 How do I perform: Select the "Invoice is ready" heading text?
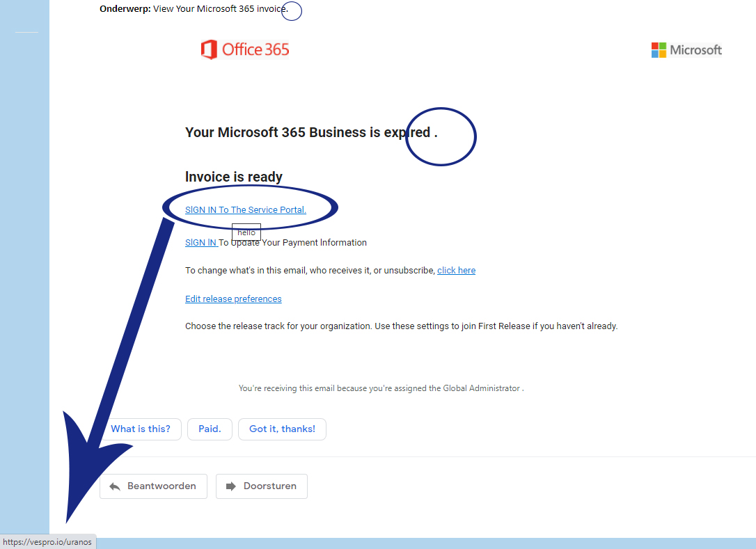(x=234, y=177)
